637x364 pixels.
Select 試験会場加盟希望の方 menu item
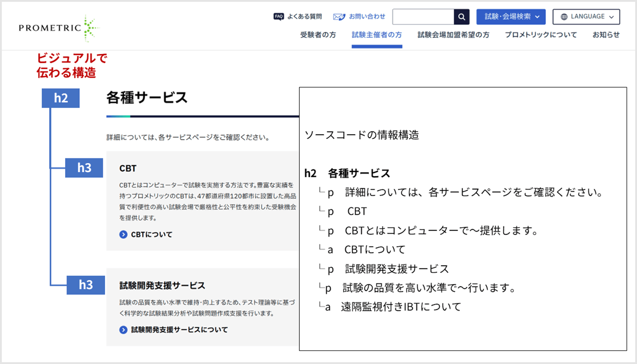[x=454, y=35]
